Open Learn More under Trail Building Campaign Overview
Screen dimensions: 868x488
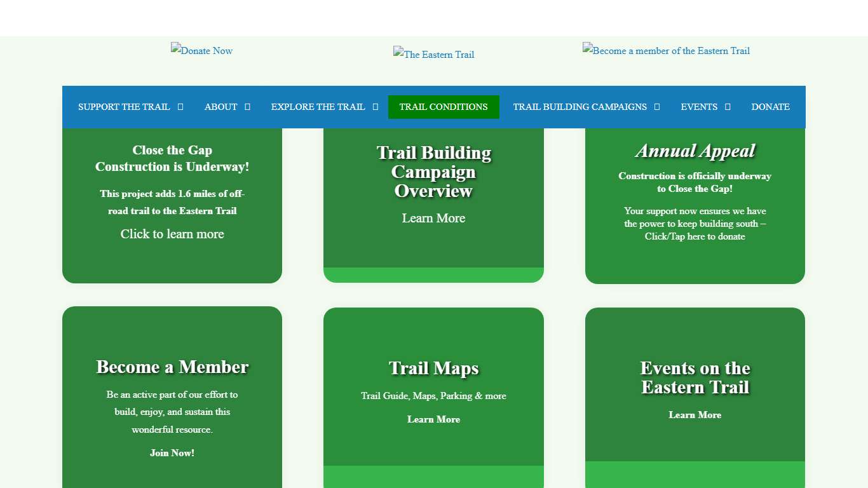433,218
